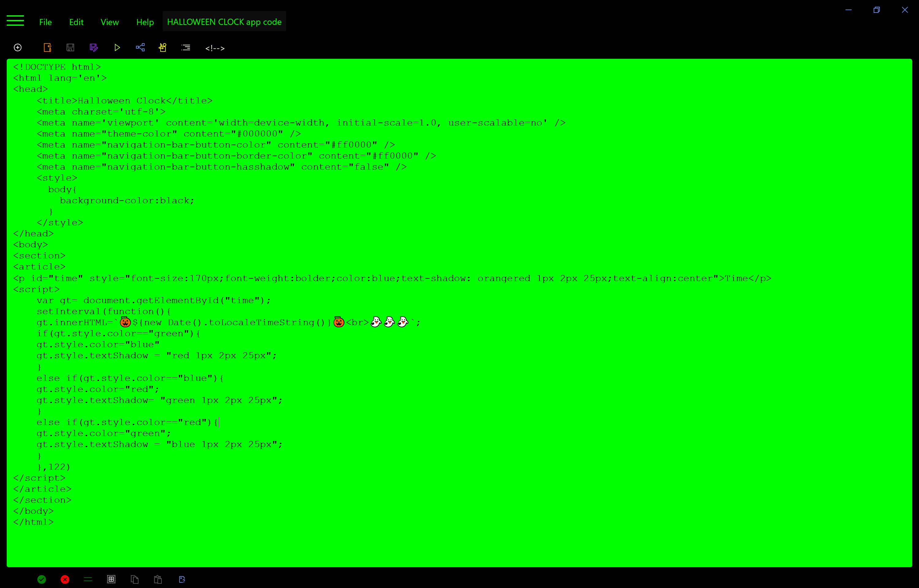Click the 'setInterval(function(){' line

[x=104, y=311]
